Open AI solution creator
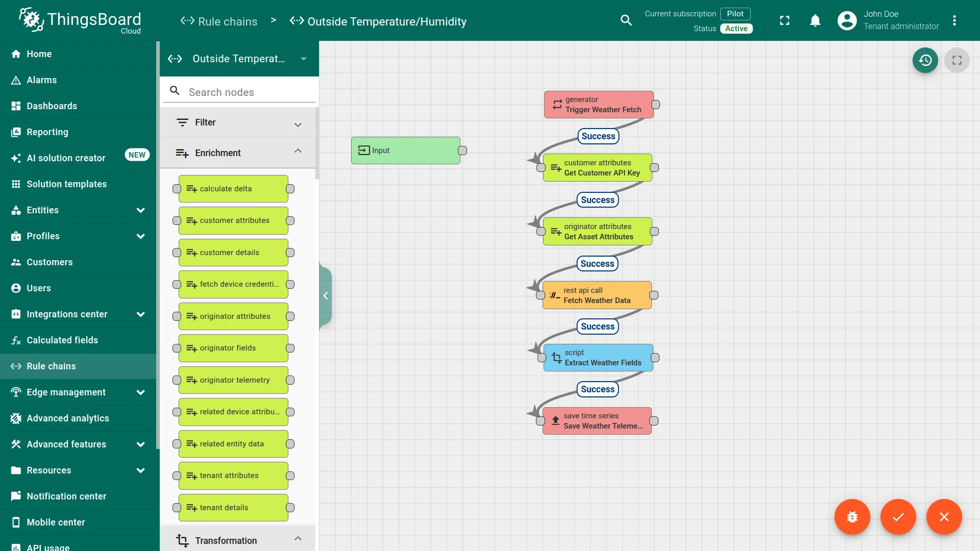The image size is (980, 551). [78, 158]
